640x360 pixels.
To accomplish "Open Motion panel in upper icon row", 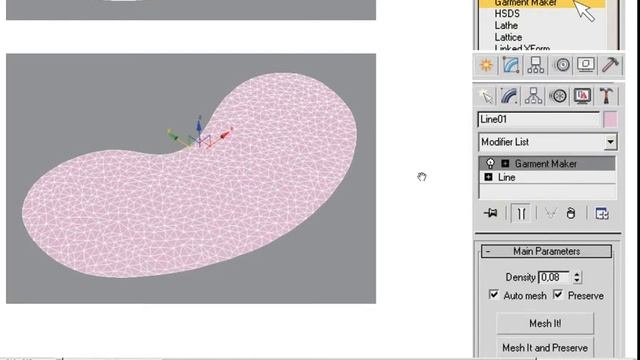I will (x=562, y=65).
